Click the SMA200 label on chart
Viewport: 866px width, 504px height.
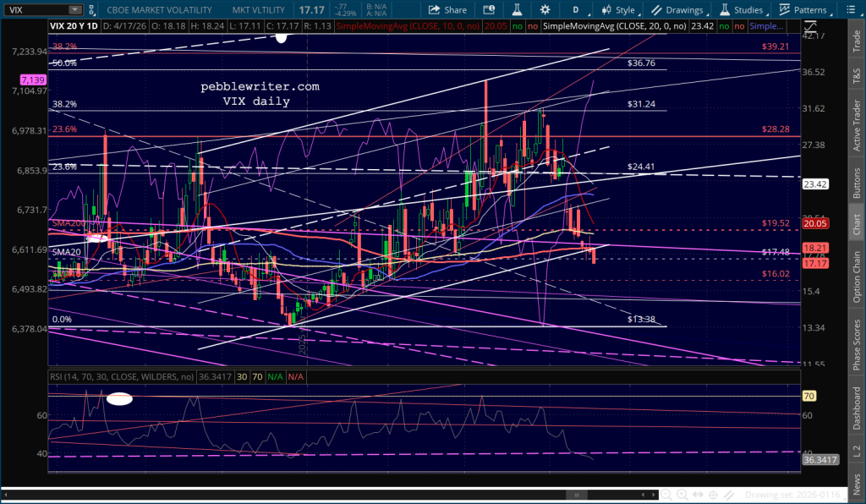[x=68, y=223]
